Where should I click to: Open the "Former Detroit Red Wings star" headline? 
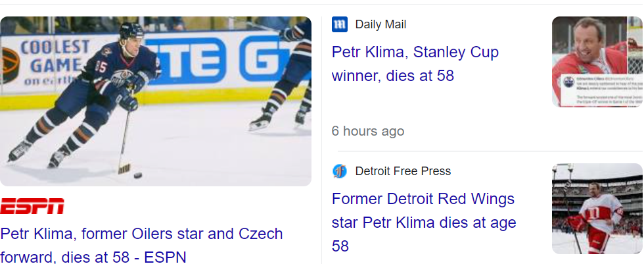click(x=424, y=222)
